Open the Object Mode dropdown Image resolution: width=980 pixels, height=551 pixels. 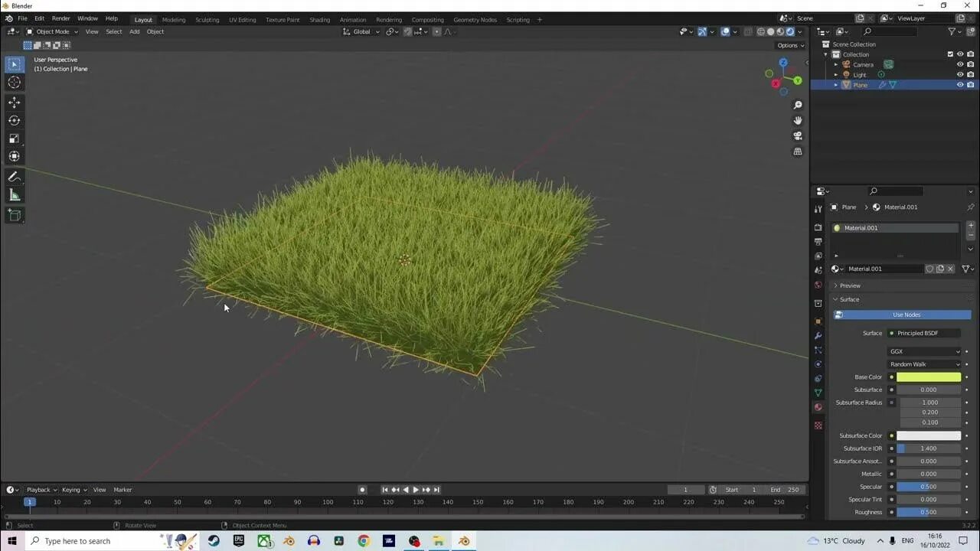click(x=52, y=31)
